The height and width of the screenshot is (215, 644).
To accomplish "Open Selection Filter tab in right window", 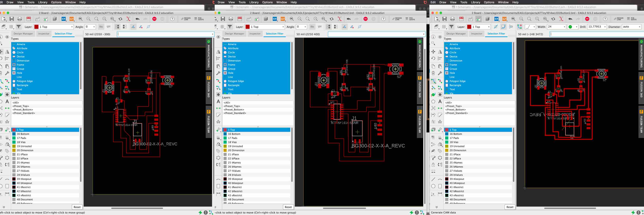I will click(x=496, y=34).
